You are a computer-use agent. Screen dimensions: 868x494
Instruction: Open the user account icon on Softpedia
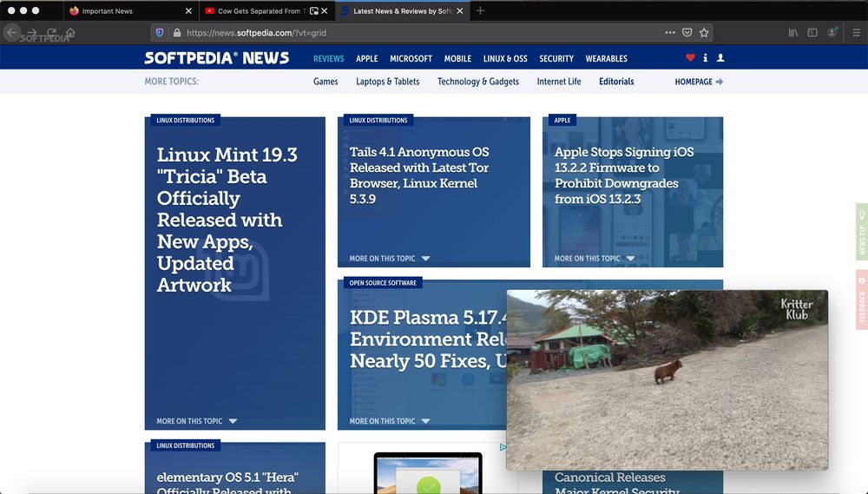pyautogui.click(x=720, y=58)
